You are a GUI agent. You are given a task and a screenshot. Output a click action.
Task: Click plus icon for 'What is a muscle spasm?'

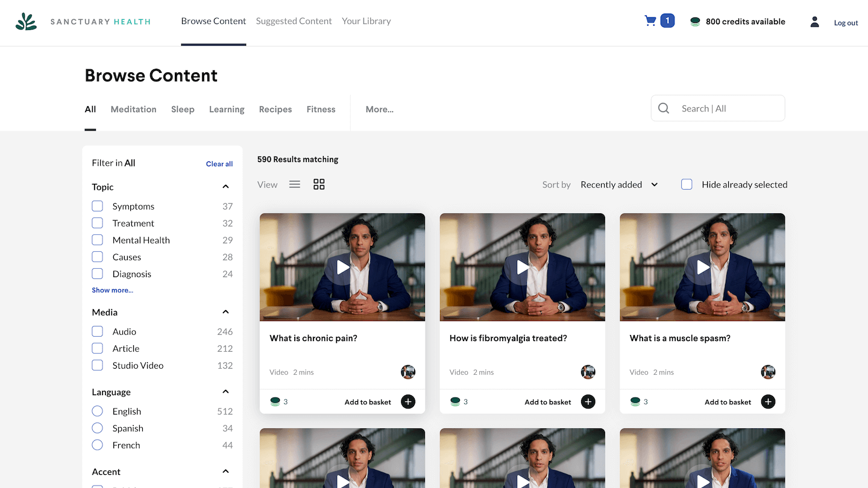(x=768, y=402)
